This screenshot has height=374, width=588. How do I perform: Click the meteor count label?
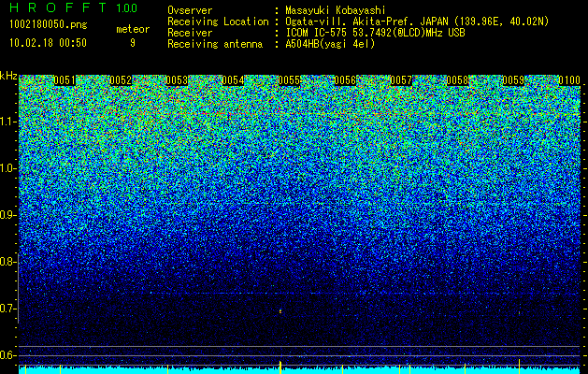[133, 29]
